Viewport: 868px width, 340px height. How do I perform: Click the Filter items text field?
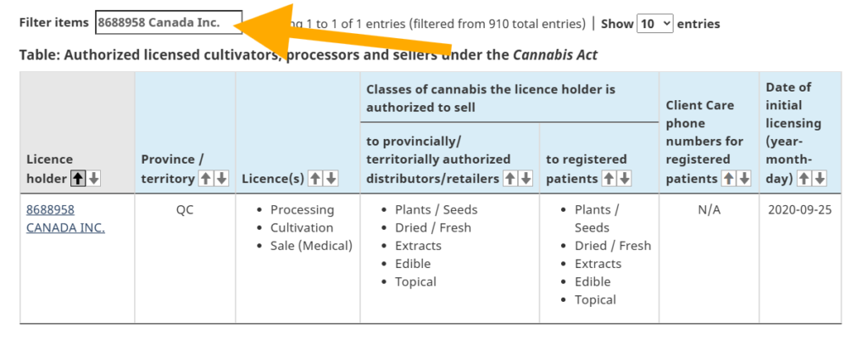pyautogui.click(x=169, y=23)
